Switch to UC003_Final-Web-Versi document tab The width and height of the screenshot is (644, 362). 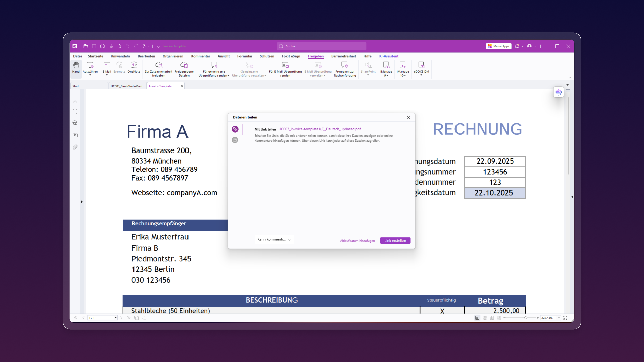coord(127,86)
